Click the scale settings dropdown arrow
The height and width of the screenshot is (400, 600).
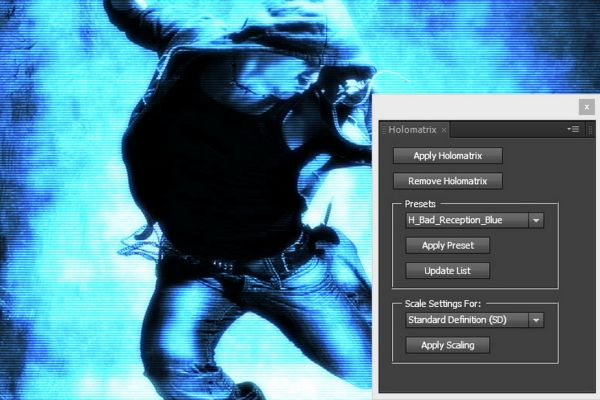(536, 320)
